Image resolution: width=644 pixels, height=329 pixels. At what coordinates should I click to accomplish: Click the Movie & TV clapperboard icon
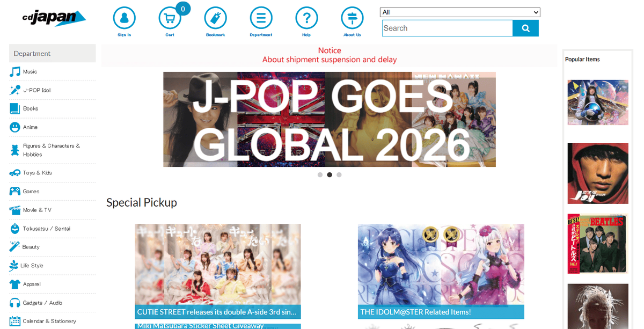pyautogui.click(x=15, y=210)
